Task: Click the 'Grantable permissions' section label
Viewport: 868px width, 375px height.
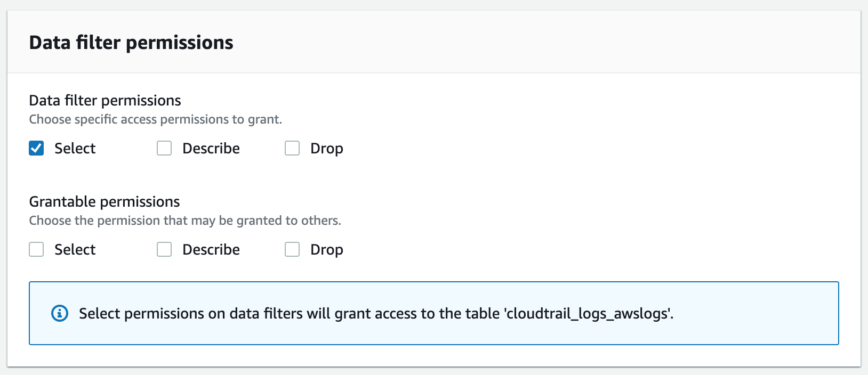Action: (x=104, y=202)
